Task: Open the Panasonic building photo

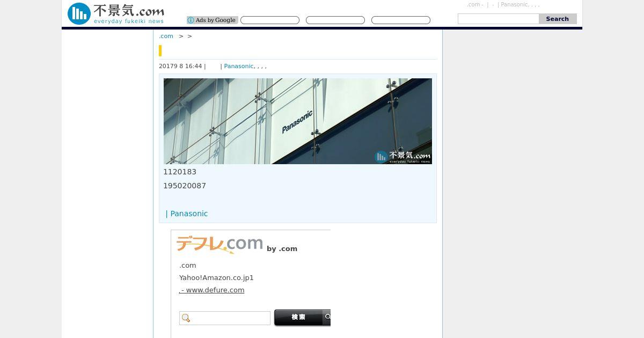Action: [x=298, y=121]
